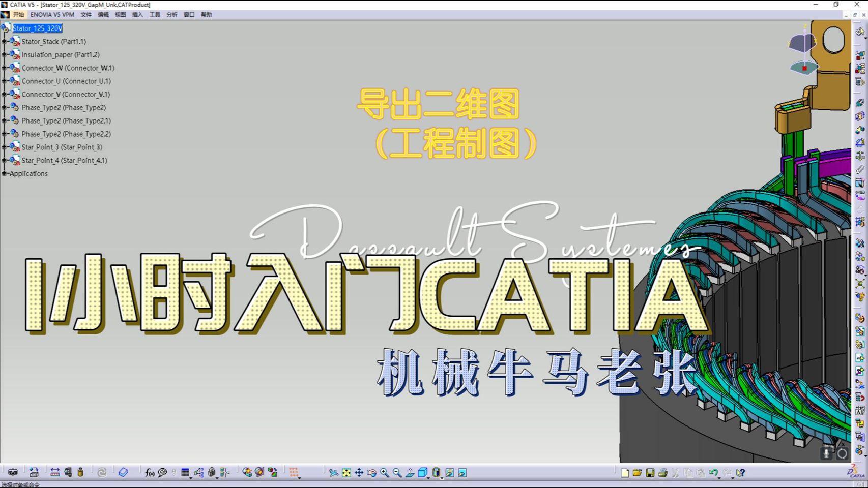Select the Rotate view tool
868x488 pixels.
(372, 472)
